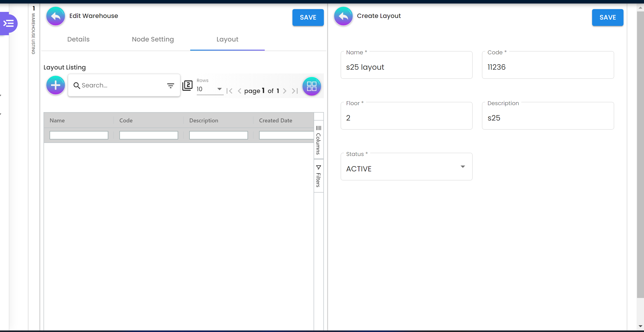
Task: Go to the next page arrow
Action: click(285, 91)
